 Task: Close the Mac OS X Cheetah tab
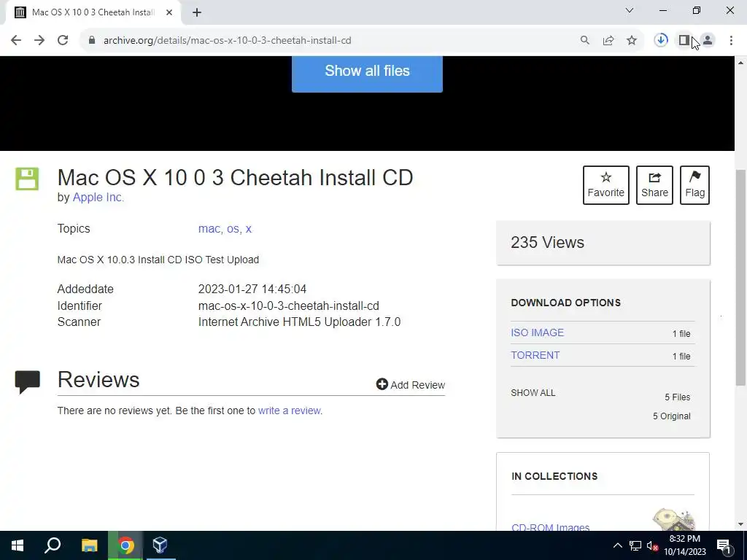[x=169, y=12]
